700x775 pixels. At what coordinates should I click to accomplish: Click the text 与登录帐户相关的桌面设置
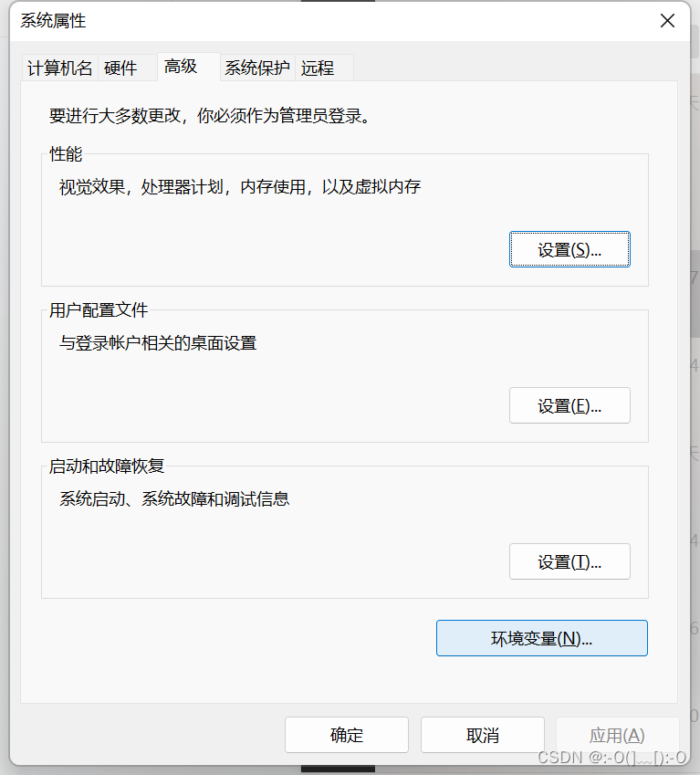coord(158,343)
